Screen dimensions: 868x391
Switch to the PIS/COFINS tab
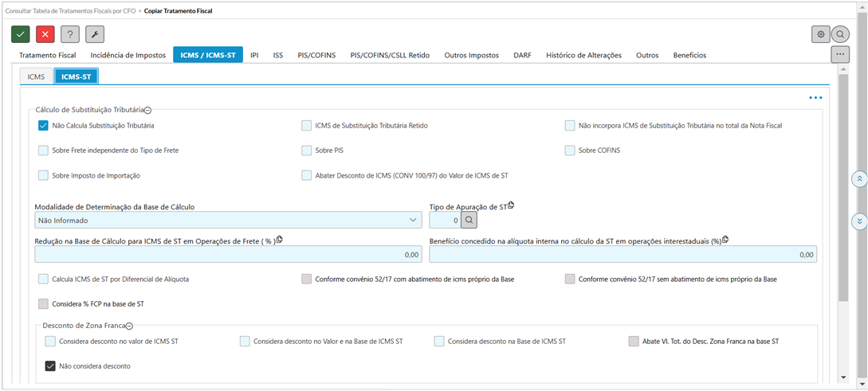click(316, 55)
